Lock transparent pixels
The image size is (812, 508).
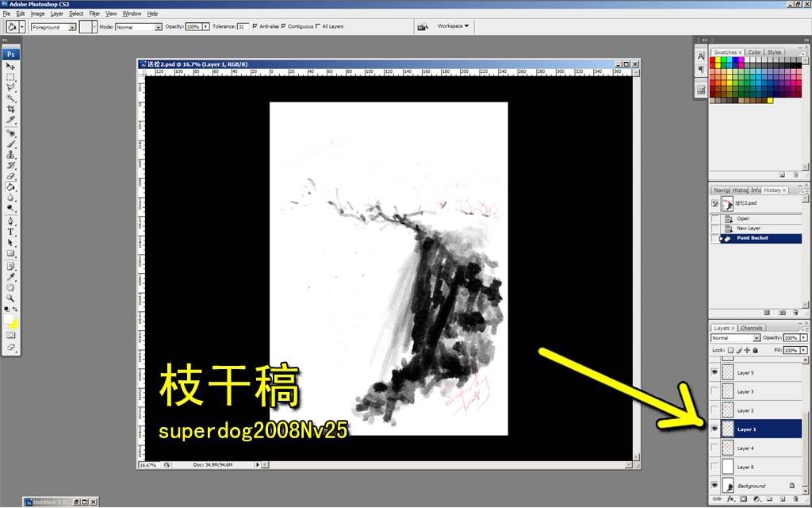click(730, 350)
